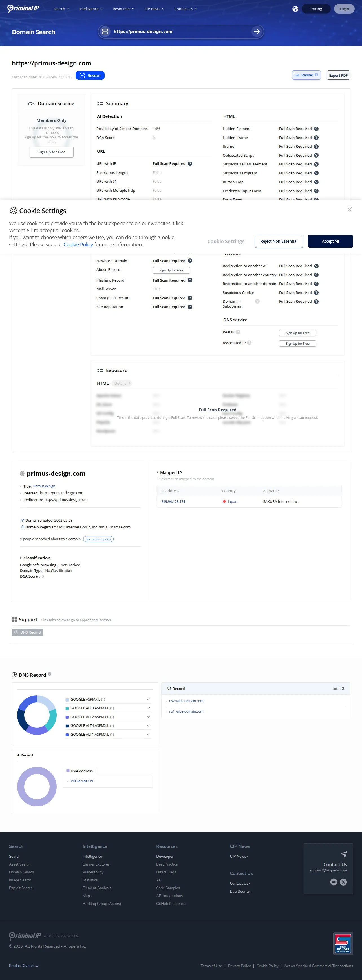362x980 pixels.
Task: Expand the GOOGLE ASPMX.L MX record
Action: coord(148,699)
